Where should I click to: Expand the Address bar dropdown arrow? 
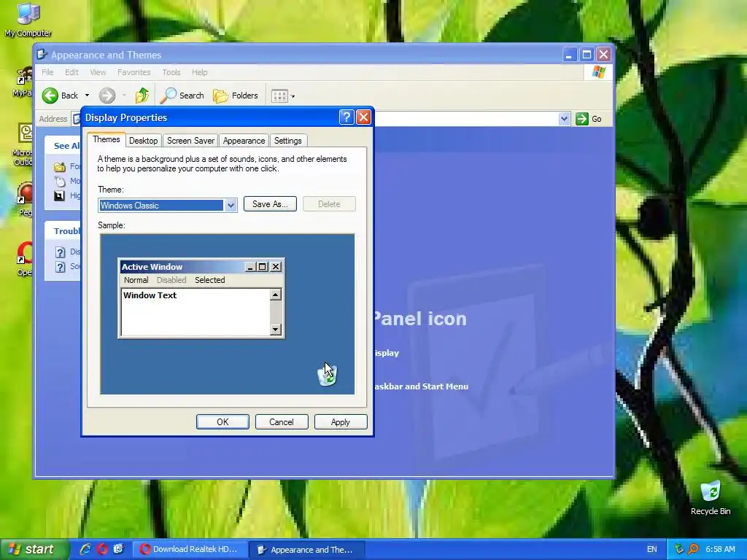[564, 119]
